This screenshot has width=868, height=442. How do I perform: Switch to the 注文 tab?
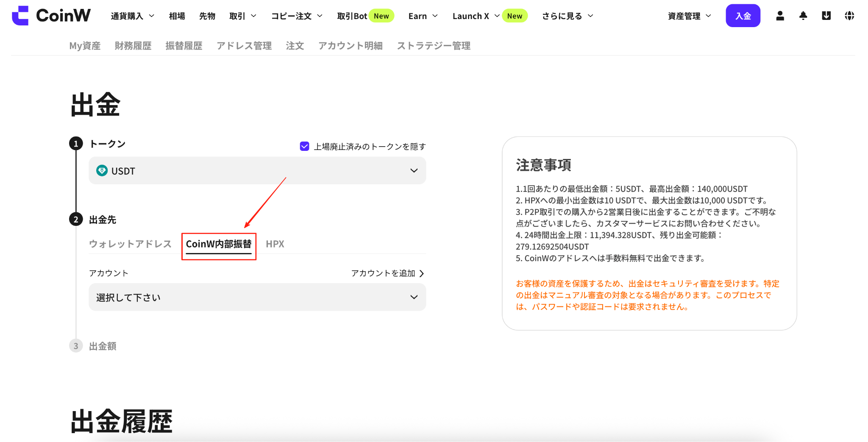295,46
